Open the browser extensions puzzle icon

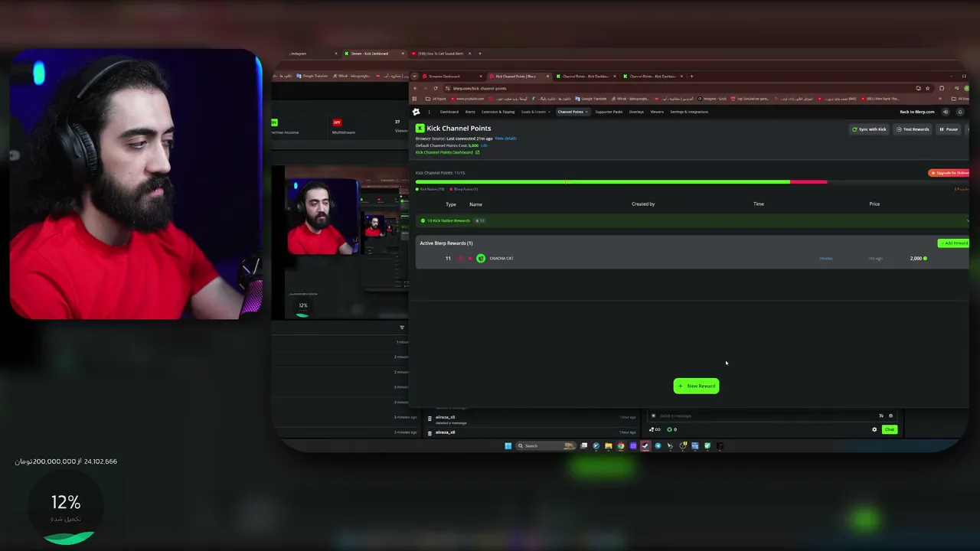point(942,88)
